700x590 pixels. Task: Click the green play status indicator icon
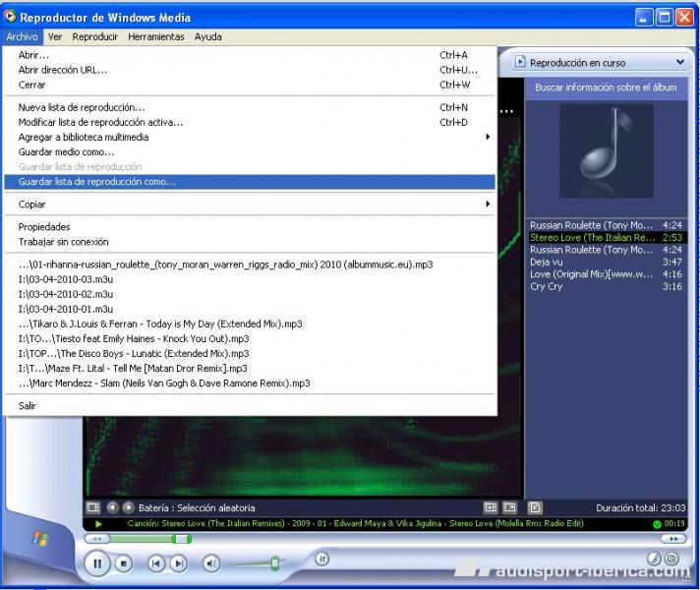(99, 524)
